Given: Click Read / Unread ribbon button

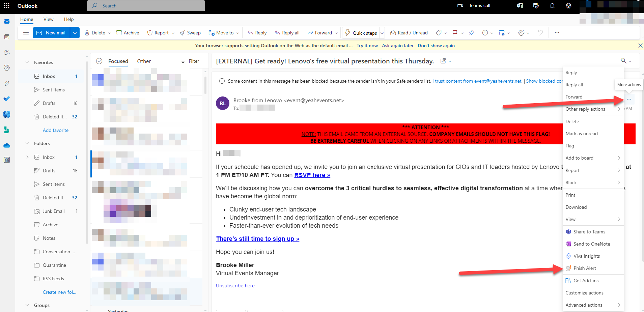Looking at the screenshot, I should 409,33.
